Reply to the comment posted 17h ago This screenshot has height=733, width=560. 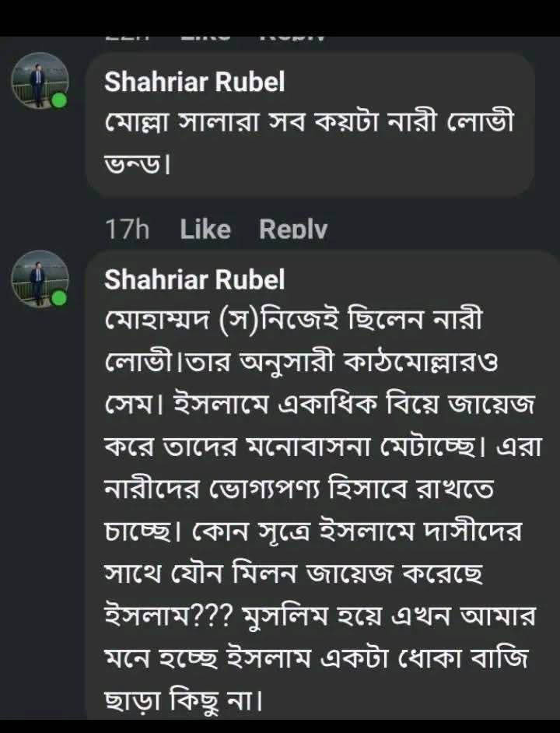[x=293, y=230]
